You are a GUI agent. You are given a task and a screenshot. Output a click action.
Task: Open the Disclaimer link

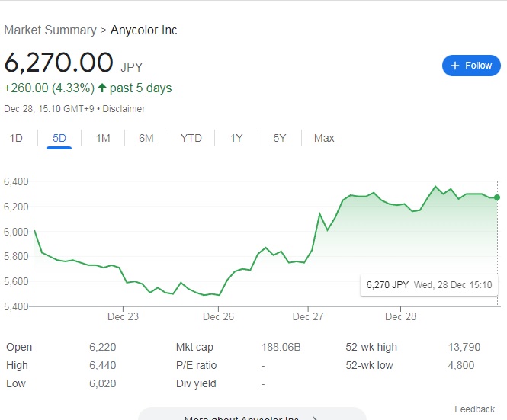click(124, 108)
